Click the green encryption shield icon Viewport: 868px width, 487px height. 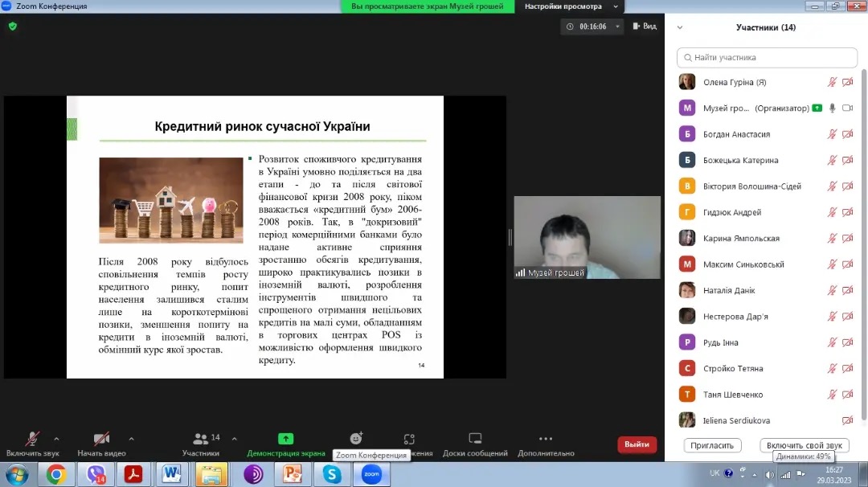click(12, 26)
